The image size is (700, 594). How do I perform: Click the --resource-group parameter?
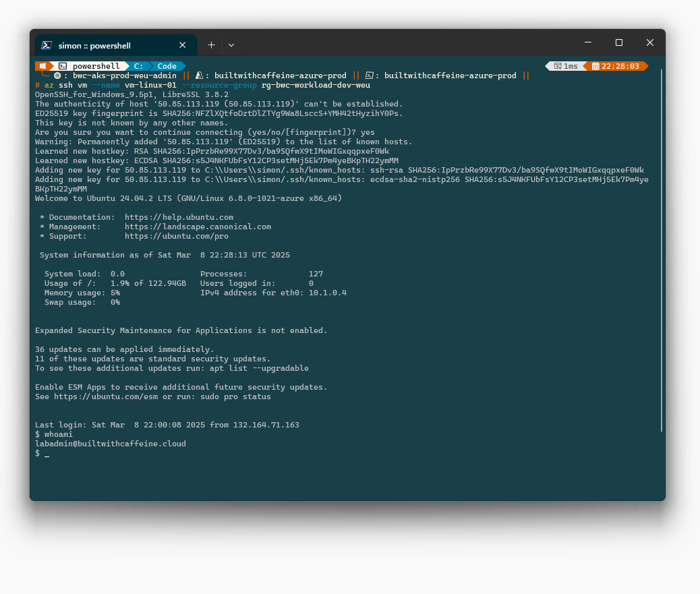pos(218,85)
